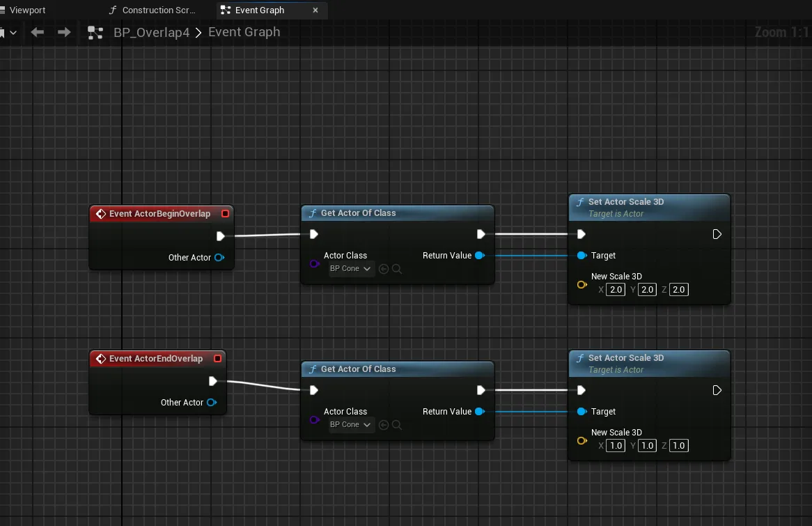Open upper BP Cone class dropdown

pos(350,268)
